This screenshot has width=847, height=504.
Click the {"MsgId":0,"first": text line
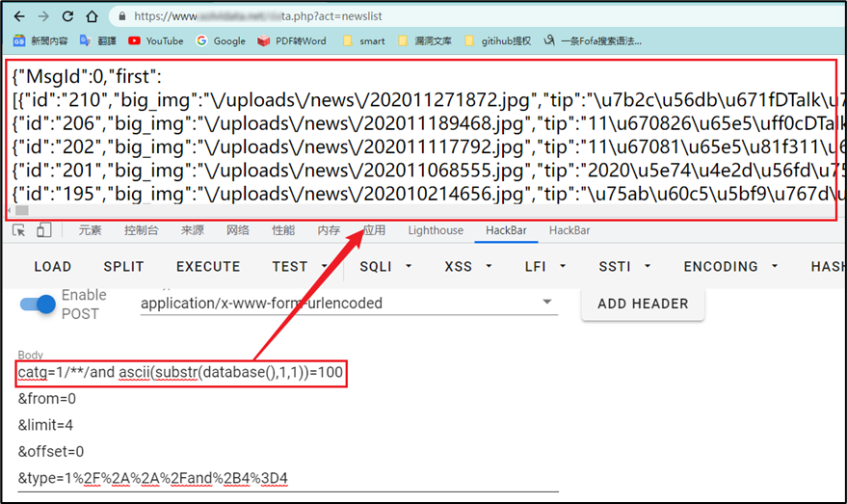(87, 77)
